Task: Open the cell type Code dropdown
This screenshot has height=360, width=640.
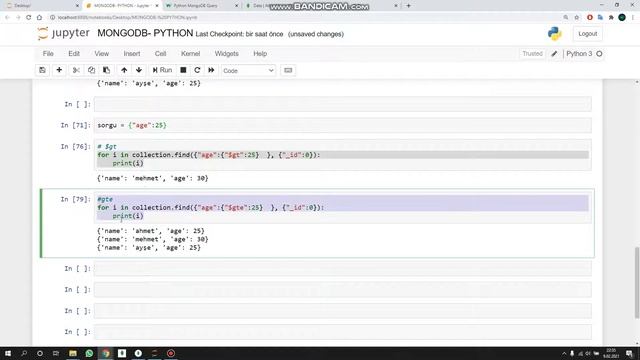Action: [248, 71]
